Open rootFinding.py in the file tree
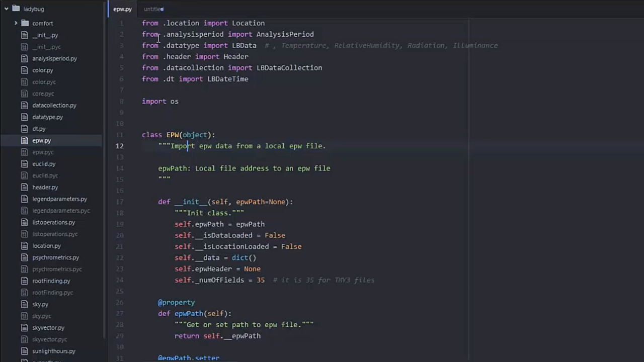Screen dimensions: 644x362 [x=51, y=281]
